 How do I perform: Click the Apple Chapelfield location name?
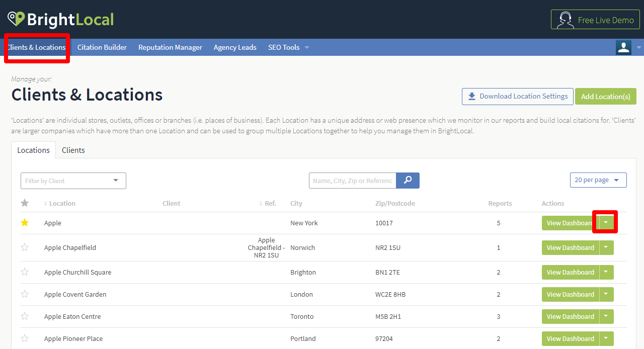pyautogui.click(x=70, y=247)
